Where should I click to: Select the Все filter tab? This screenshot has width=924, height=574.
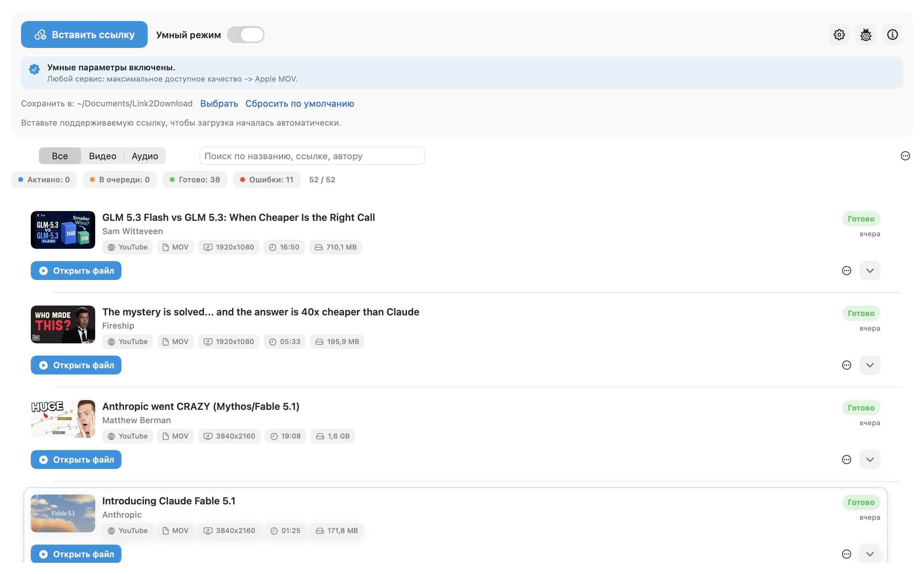pyautogui.click(x=60, y=157)
